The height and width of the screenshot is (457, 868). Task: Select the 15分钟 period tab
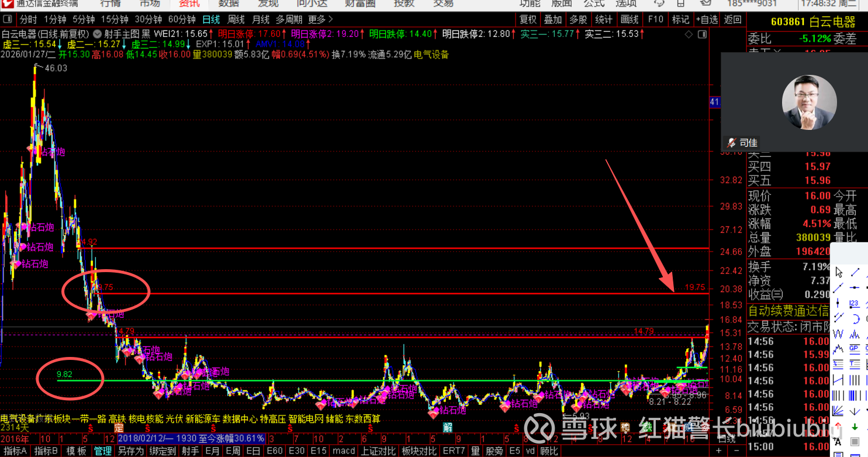[115, 19]
